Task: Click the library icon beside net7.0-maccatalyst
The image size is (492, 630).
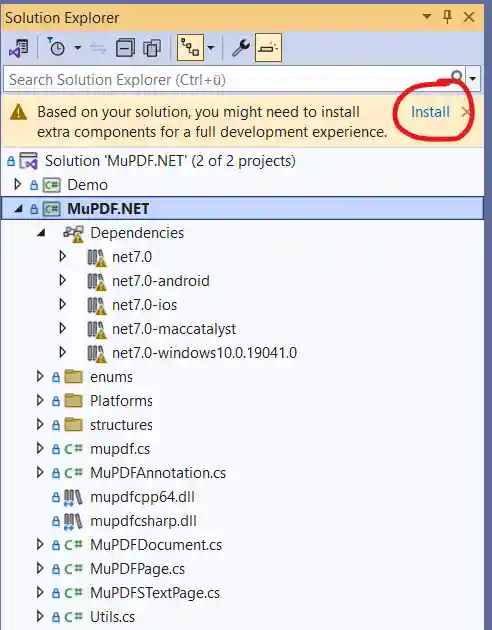Action: [97, 330]
